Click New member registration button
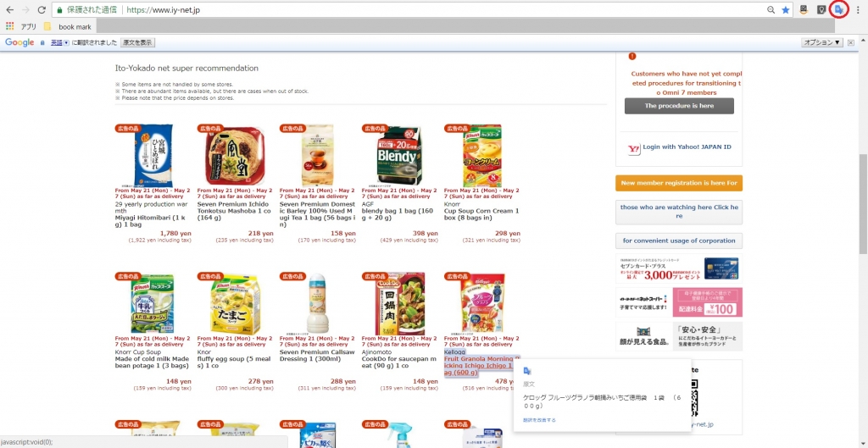This screenshot has height=448, width=868. click(x=679, y=183)
